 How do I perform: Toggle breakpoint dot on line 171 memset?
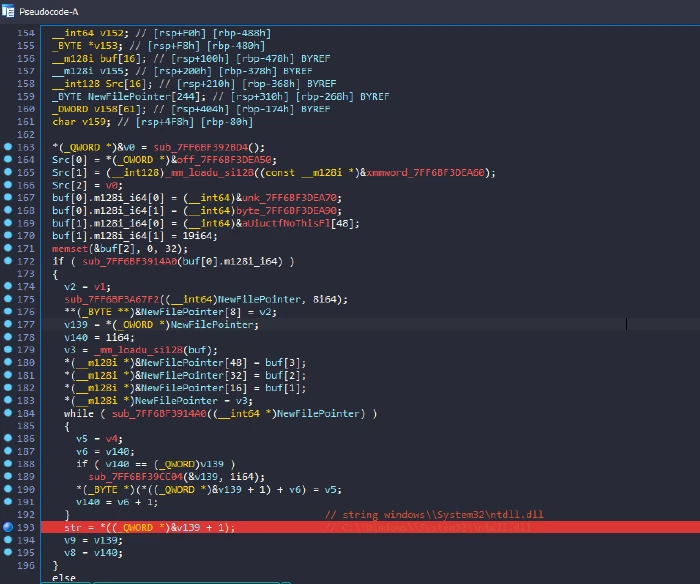pos(8,248)
